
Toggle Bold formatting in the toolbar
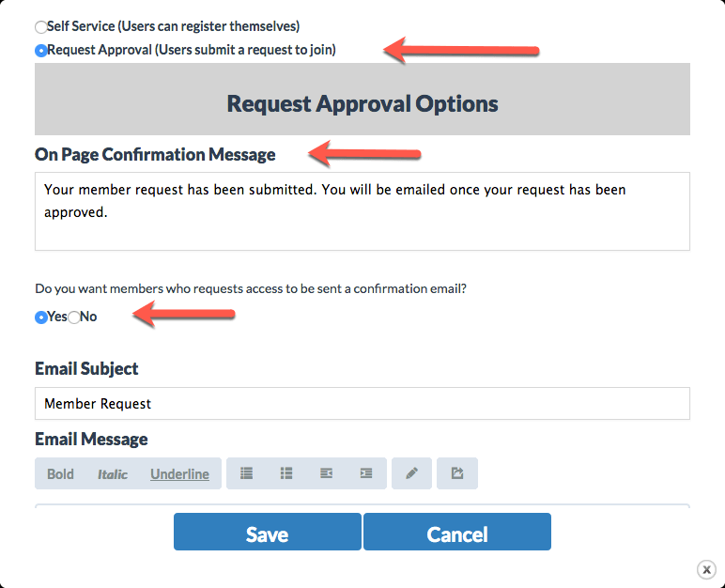(60, 473)
